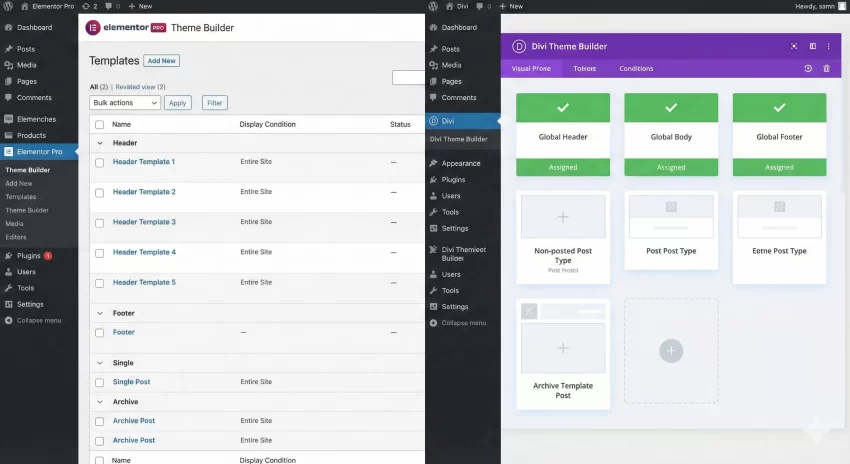Switch to Visual Prone tab in Divi

pyautogui.click(x=531, y=69)
